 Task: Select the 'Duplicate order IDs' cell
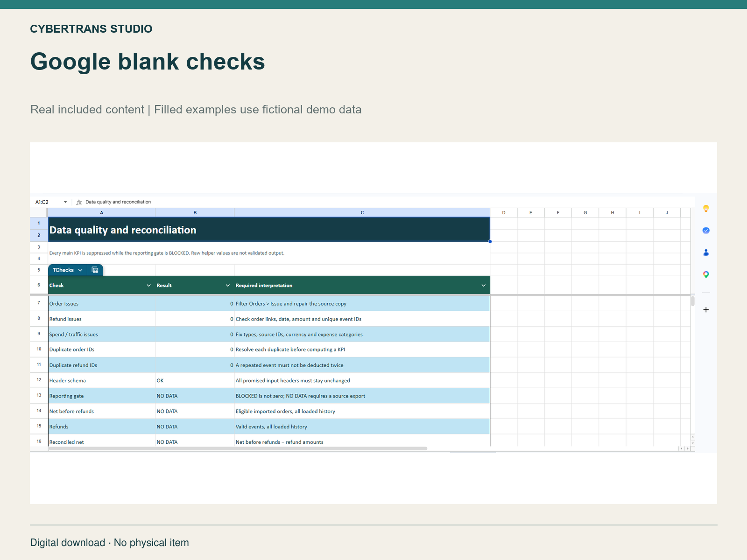(x=102, y=350)
